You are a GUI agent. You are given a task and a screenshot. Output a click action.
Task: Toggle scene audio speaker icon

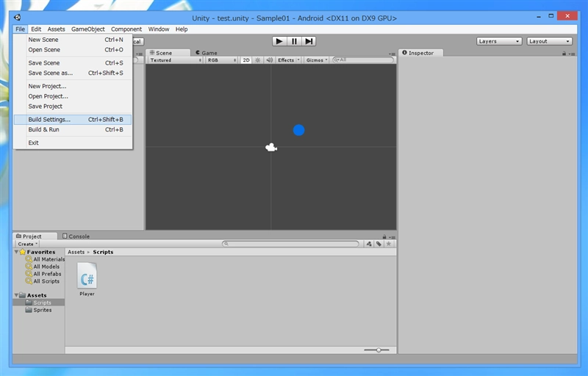pos(269,60)
